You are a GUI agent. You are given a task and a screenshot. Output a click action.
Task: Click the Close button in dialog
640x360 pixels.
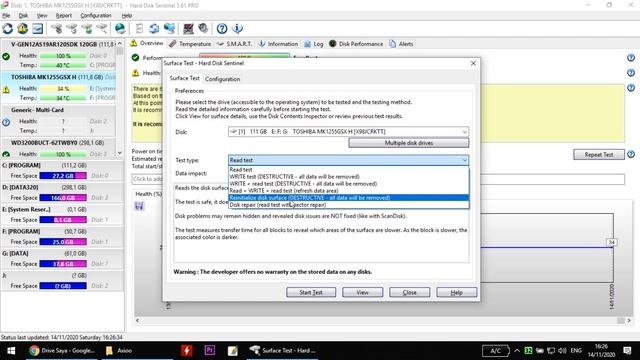[409, 292]
